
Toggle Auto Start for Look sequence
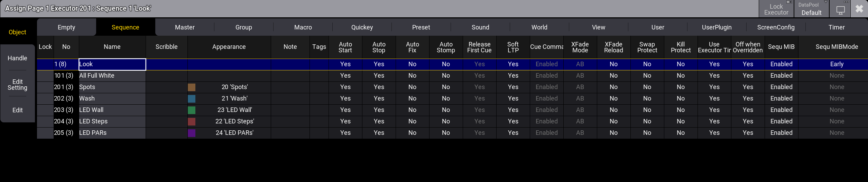pos(345,64)
